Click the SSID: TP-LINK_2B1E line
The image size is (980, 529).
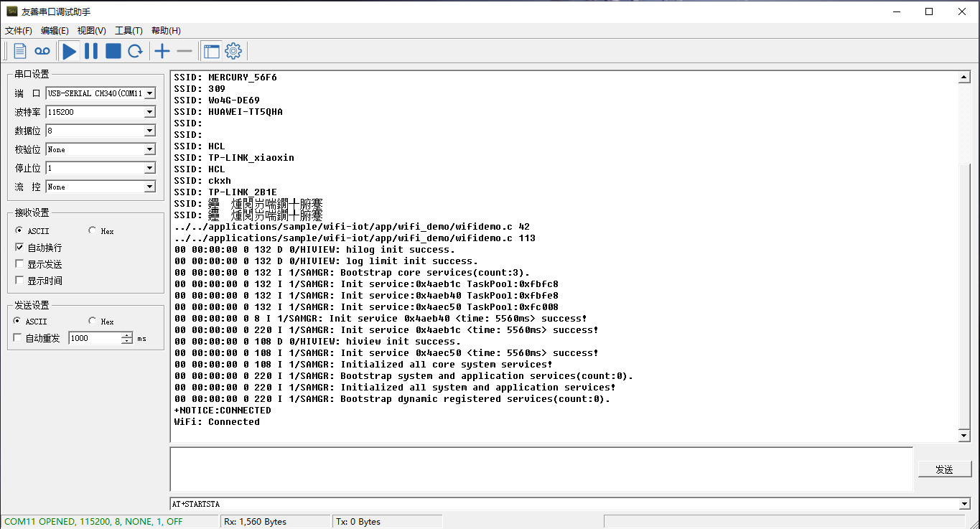point(225,192)
